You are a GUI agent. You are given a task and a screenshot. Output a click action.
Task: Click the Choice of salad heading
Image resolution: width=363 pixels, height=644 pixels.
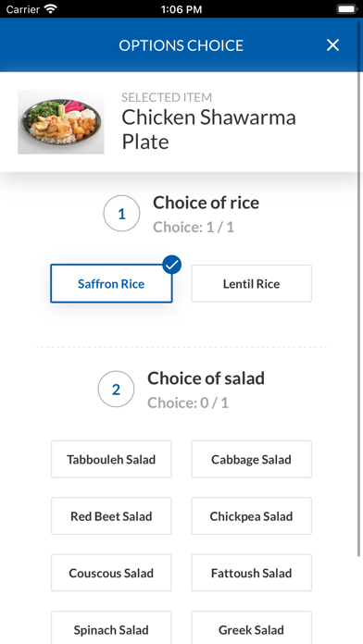[x=206, y=378]
